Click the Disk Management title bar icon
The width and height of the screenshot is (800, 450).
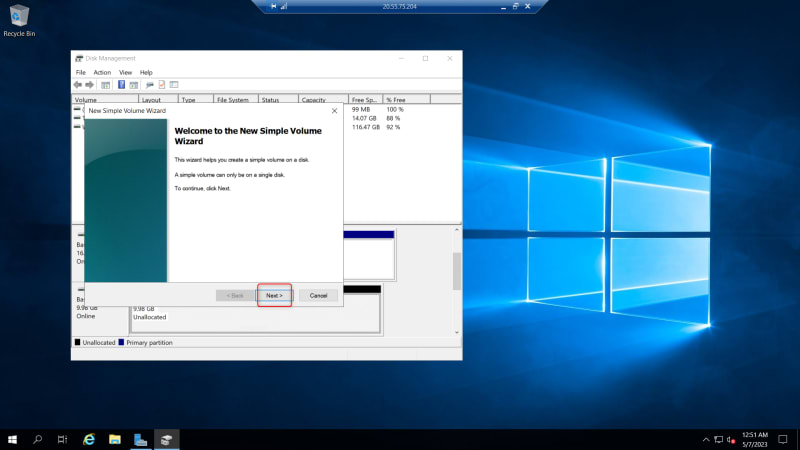click(x=79, y=58)
